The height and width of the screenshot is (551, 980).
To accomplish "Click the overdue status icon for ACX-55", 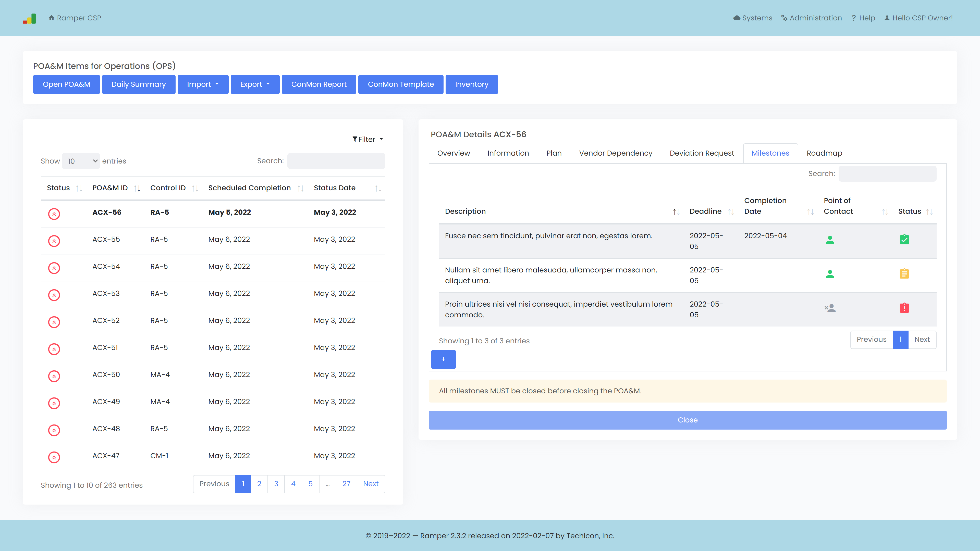I will (x=54, y=241).
